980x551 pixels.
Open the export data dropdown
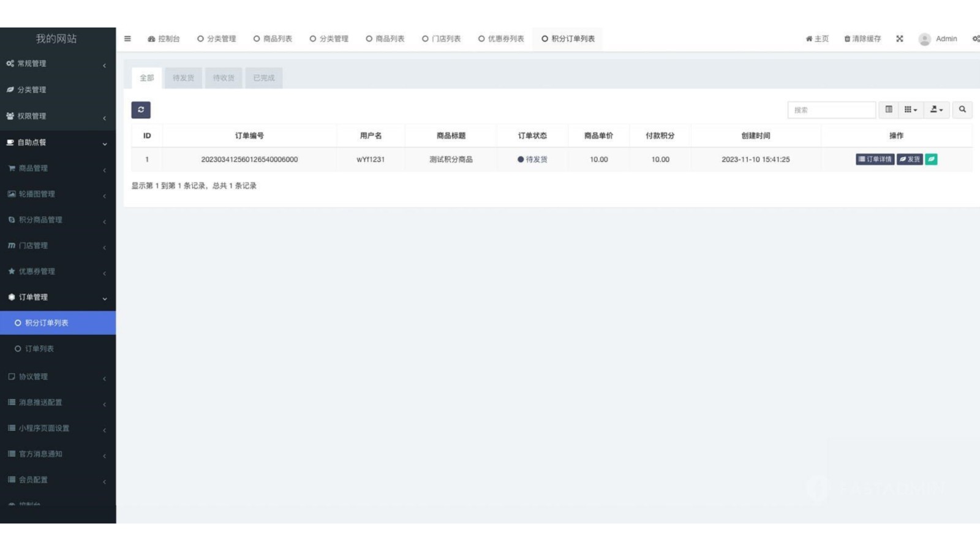[937, 110]
